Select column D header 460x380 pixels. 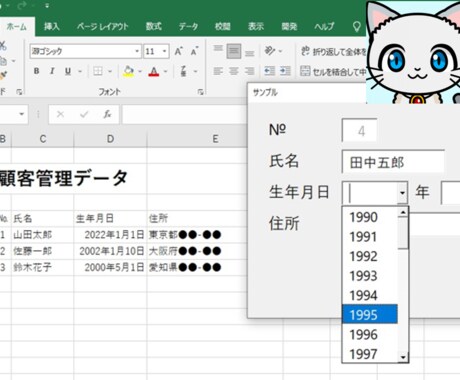(x=110, y=139)
